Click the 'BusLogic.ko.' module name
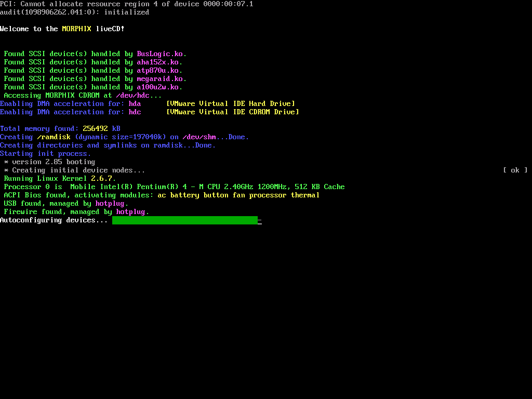The width and height of the screenshot is (532, 399). tap(162, 54)
